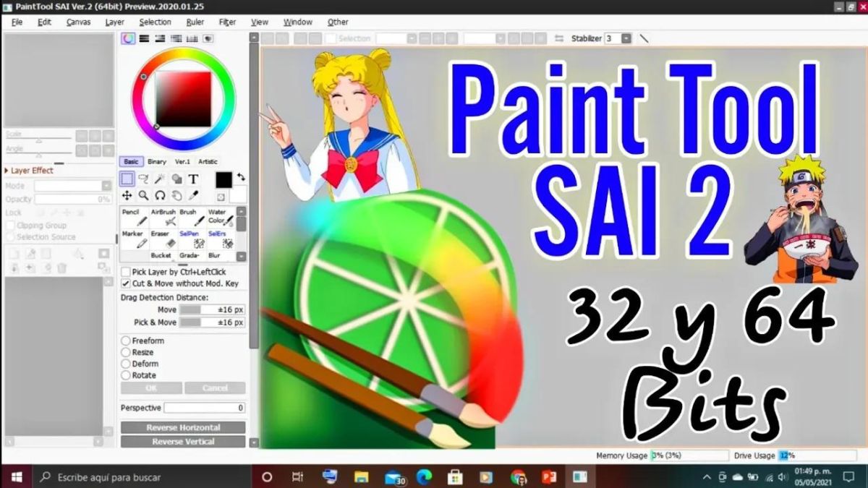
Task: Show the swatches panel
Action: pyautogui.click(x=192, y=38)
